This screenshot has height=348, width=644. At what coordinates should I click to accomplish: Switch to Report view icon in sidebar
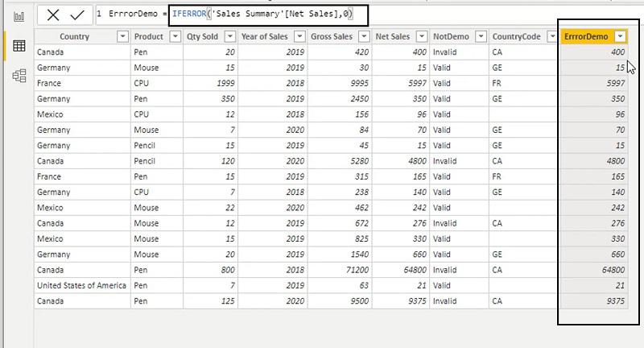(x=19, y=16)
